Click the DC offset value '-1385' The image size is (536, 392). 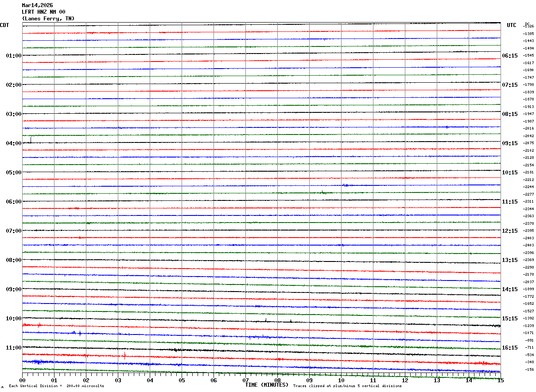pyautogui.click(x=528, y=34)
